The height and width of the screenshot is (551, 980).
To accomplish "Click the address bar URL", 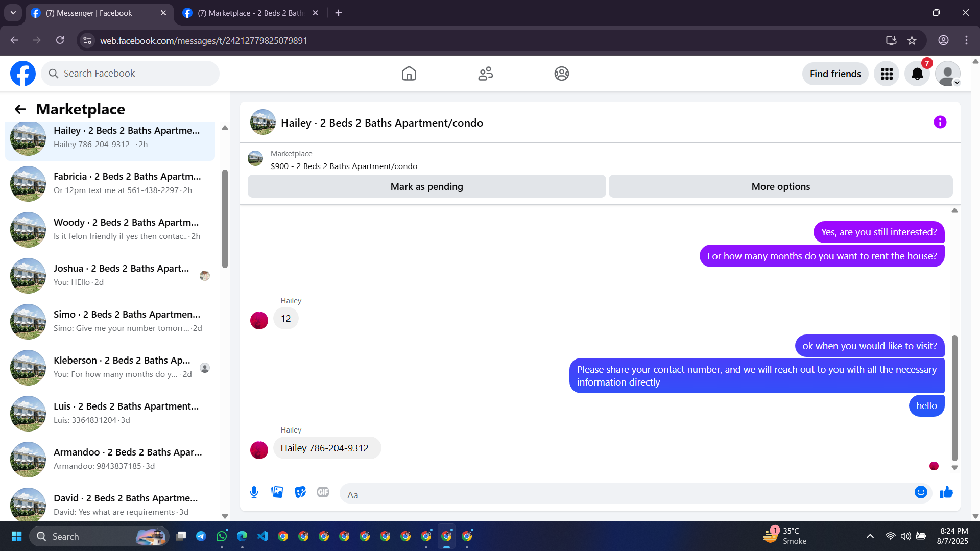I will pos(203,41).
